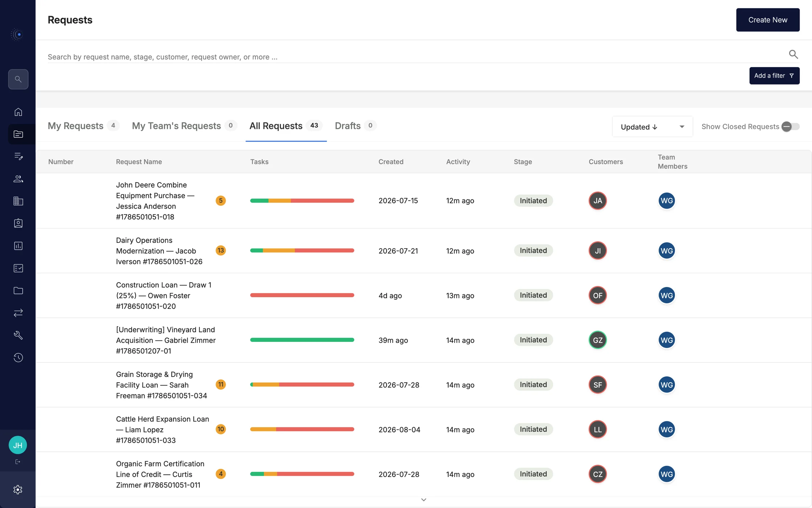Viewport: 812px width, 508px height.
Task: Click GZ customer avatar
Action: [x=598, y=340]
